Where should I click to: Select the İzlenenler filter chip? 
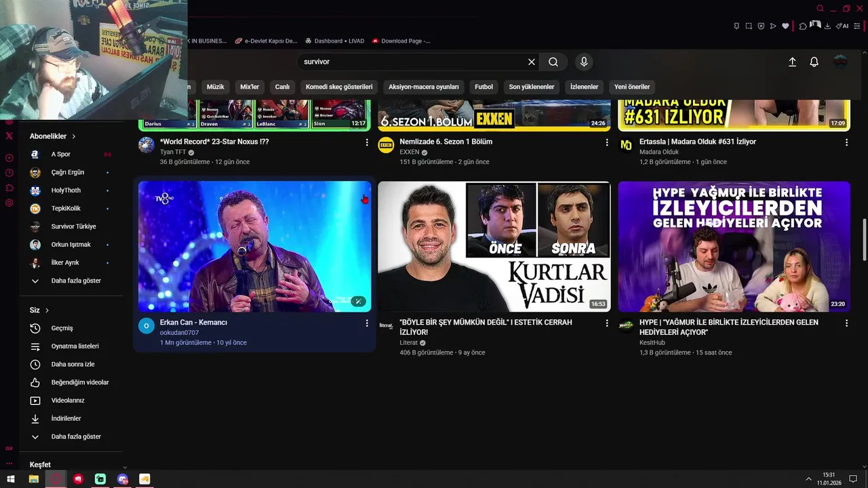click(584, 87)
